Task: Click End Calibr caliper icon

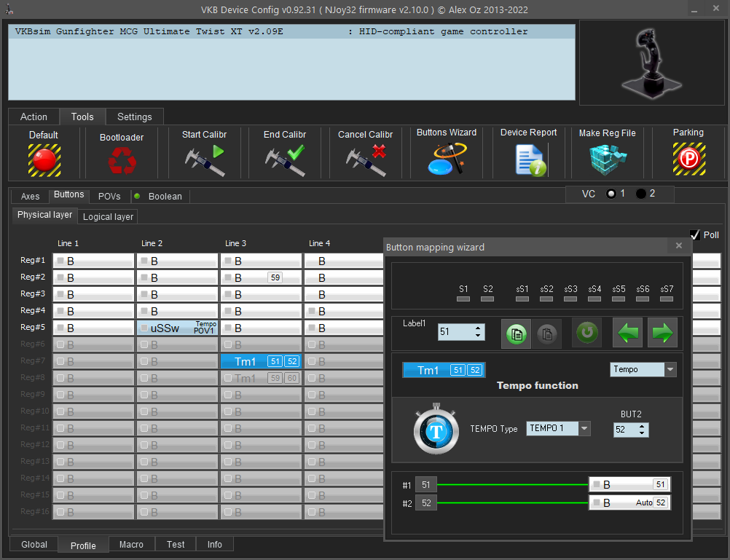Action: (285, 159)
